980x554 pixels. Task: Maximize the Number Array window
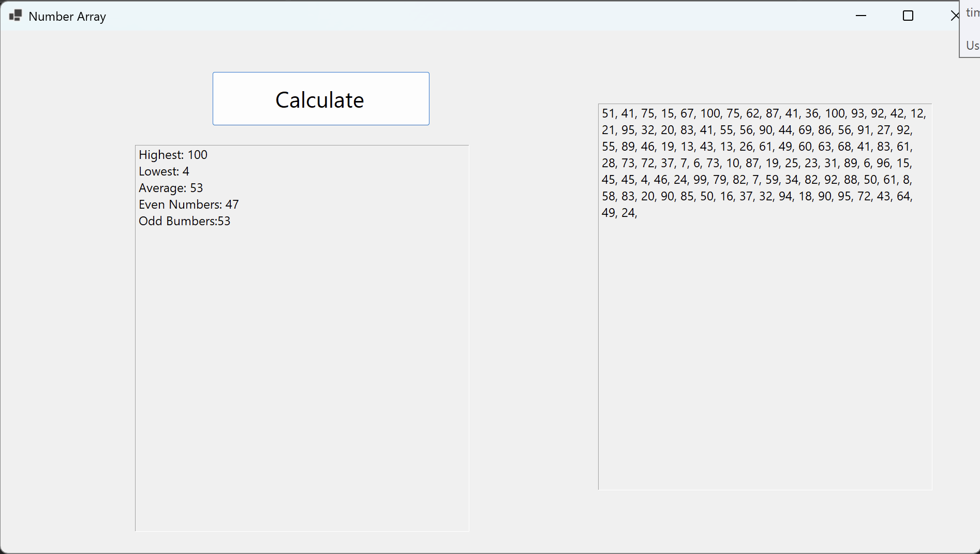coord(908,16)
